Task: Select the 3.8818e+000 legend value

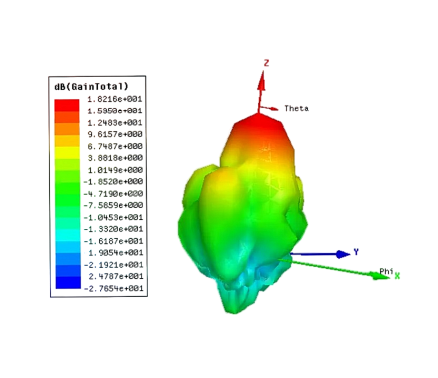Action: [x=115, y=158]
